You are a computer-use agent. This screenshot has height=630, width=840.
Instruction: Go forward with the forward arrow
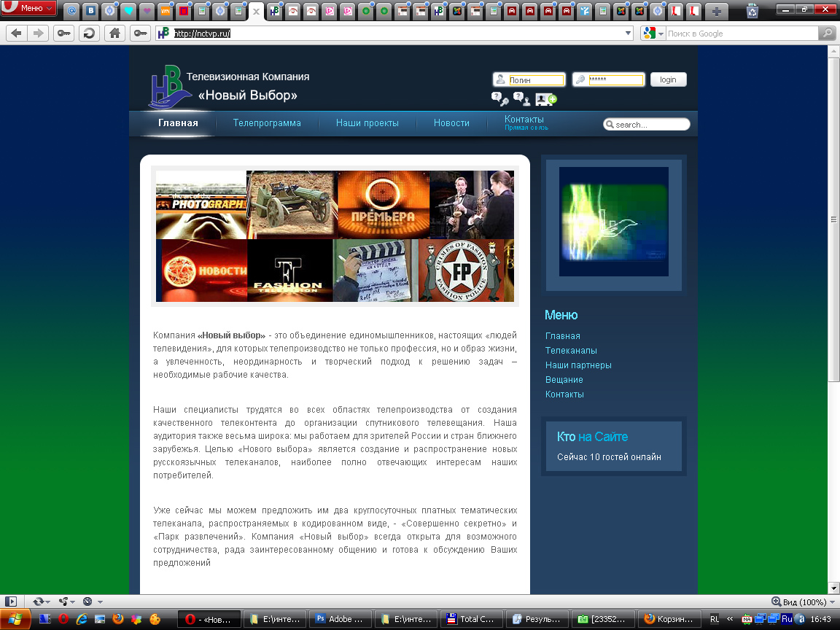38,34
